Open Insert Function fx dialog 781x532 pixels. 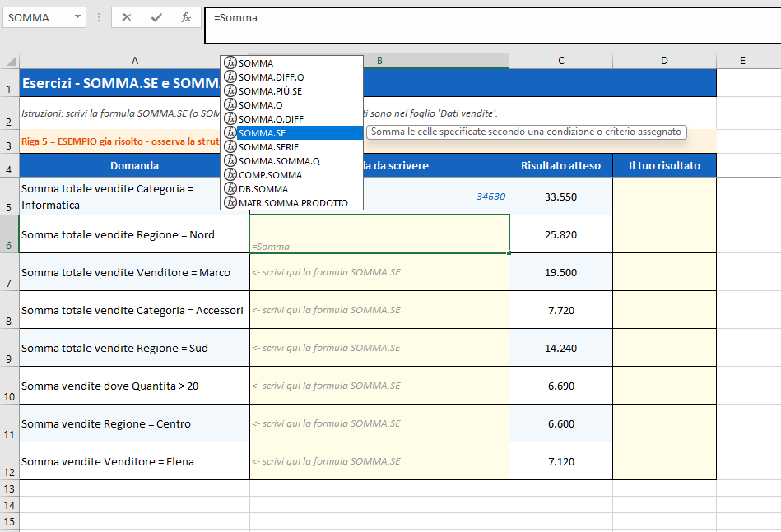point(186,18)
